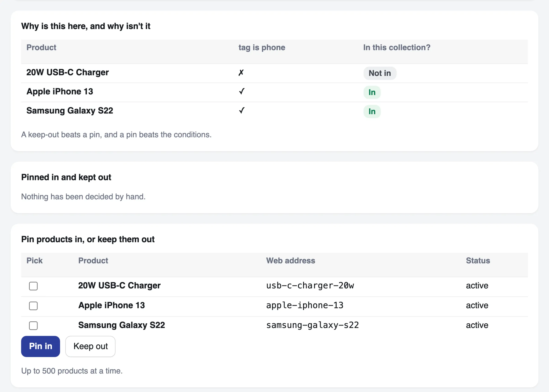The image size is (549, 392).
Task: Click web address 'apple-iphone-13'
Action: coord(305,305)
